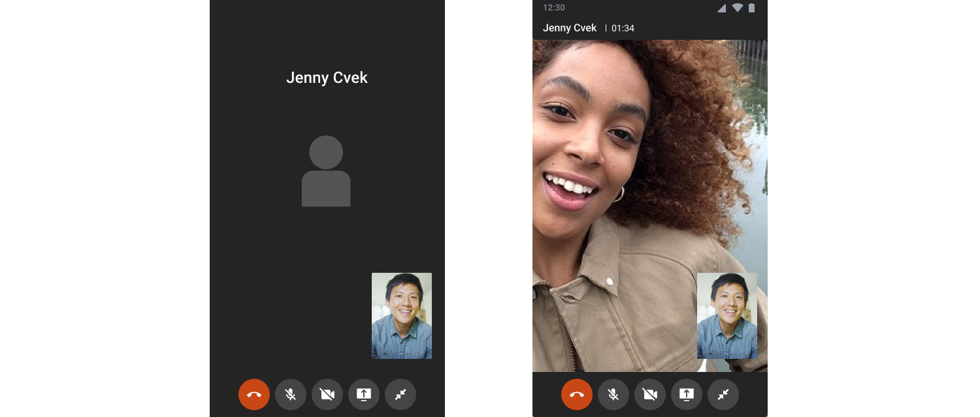Collapse the live video call with the shrink arrows
The width and height of the screenshot is (980, 417).
coord(723,395)
